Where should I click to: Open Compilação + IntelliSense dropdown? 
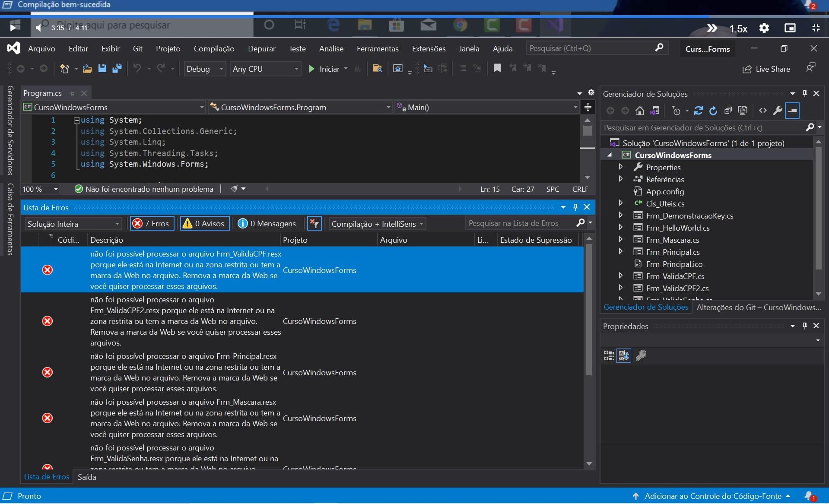[378, 224]
